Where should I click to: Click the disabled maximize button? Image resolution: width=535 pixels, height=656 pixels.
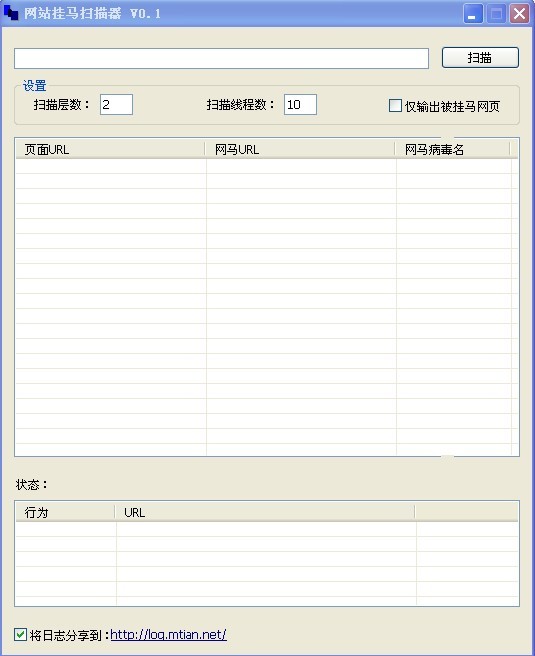pos(497,14)
